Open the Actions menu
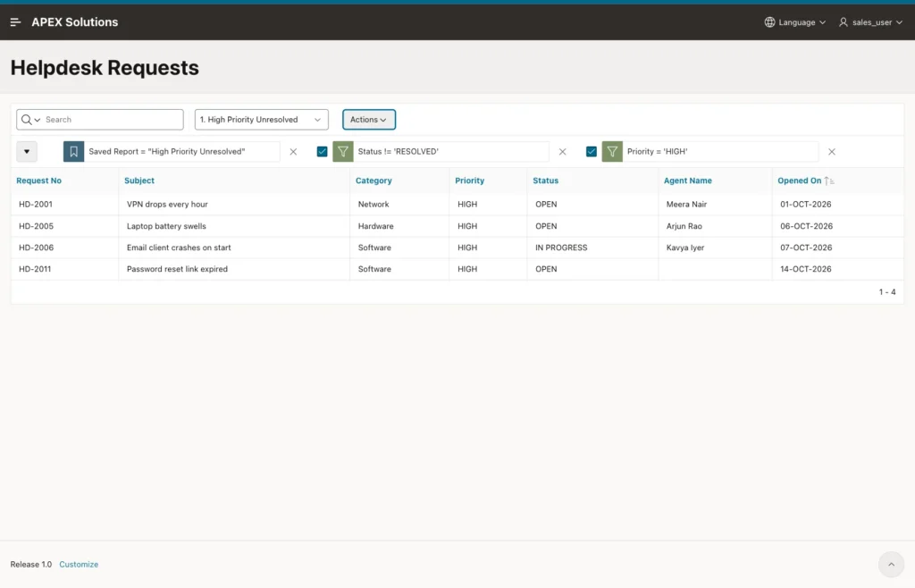Screen dimensions: 915x588 [369, 120]
